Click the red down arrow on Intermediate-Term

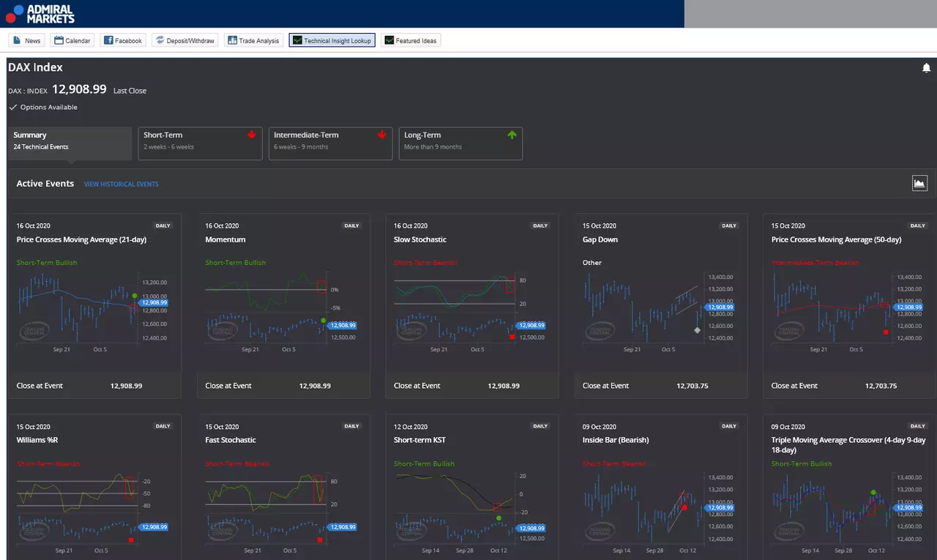pos(381,135)
